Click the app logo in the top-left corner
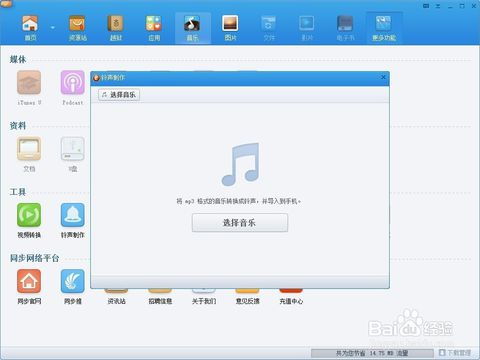This screenshot has width=480, height=360. (6, 3)
